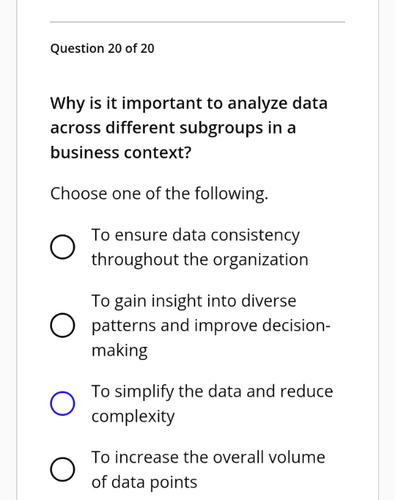
Task: Click the horizontal divider line above the question
Action: click(x=197, y=22)
